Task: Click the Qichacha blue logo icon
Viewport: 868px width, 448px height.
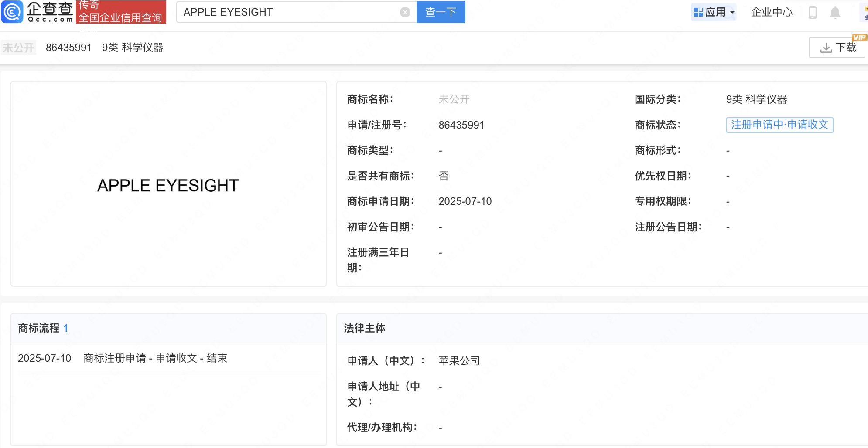Action: [x=12, y=12]
